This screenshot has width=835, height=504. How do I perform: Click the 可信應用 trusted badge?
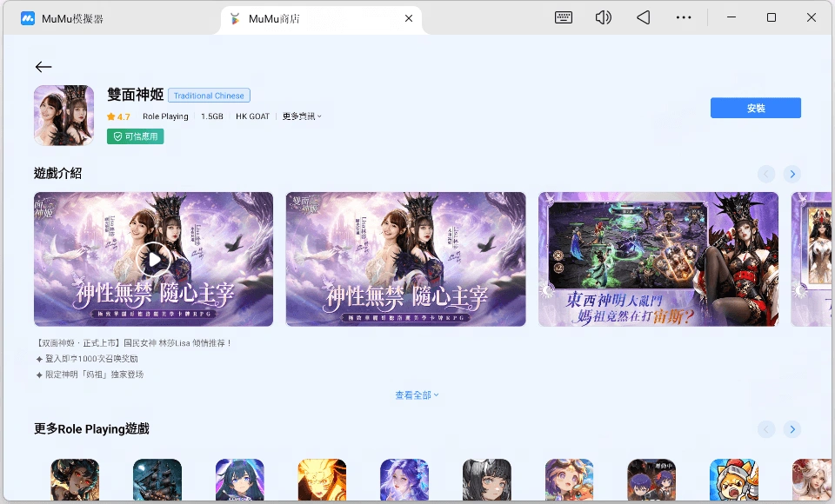coord(136,136)
